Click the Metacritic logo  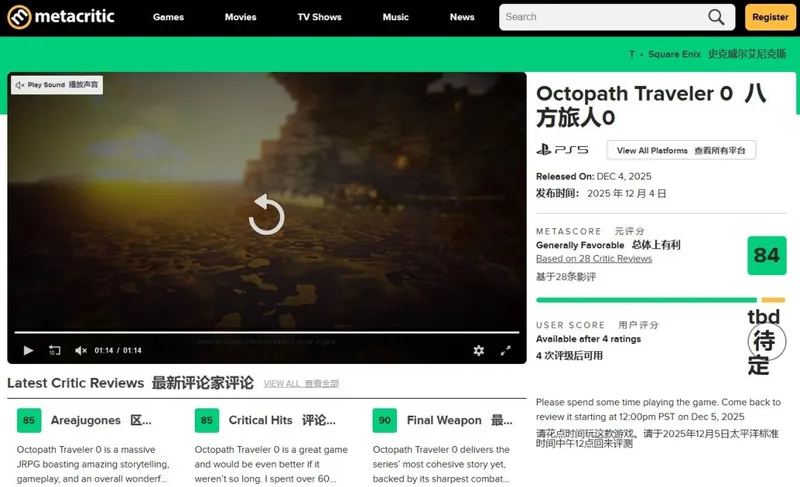pyautogui.click(x=61, y=17)
